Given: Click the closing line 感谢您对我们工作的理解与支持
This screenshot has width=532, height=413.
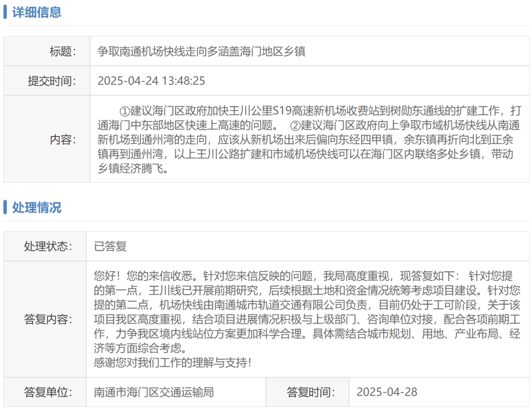Looking at the screenshot, I should tap(172, 363).
